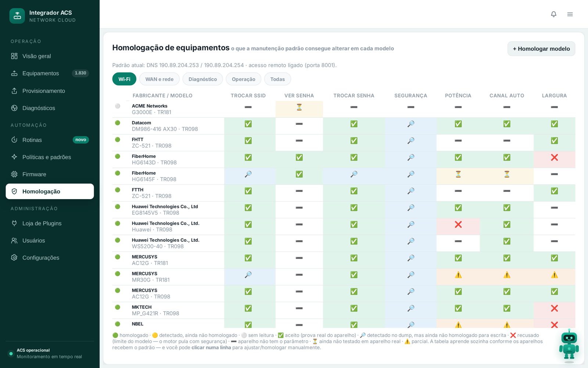Click the Rotinas clock icon

[x=14, y=140]
